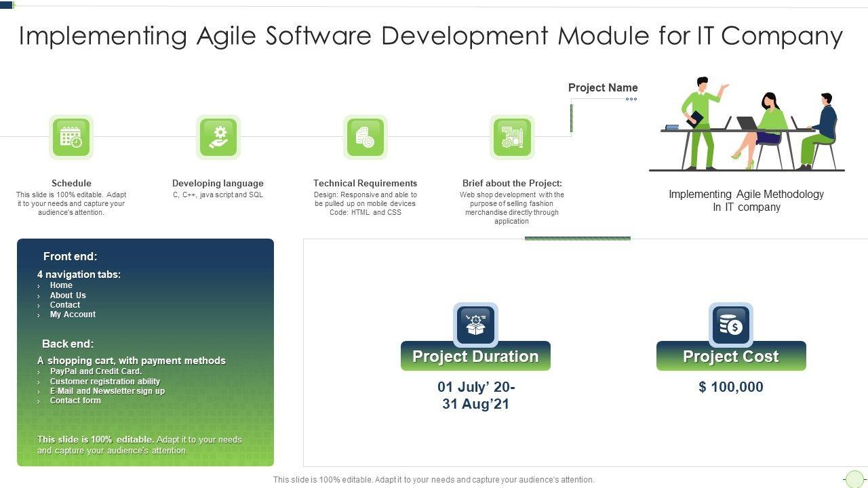Click the box-and-gear icon above Project Duration
The image size is (868, 488).
tap(476, 325)
